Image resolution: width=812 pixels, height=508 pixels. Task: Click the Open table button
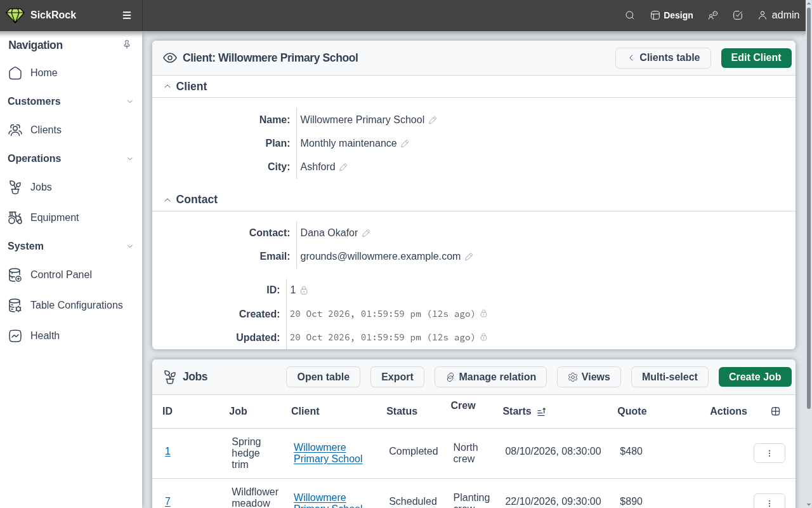point(324,377)
